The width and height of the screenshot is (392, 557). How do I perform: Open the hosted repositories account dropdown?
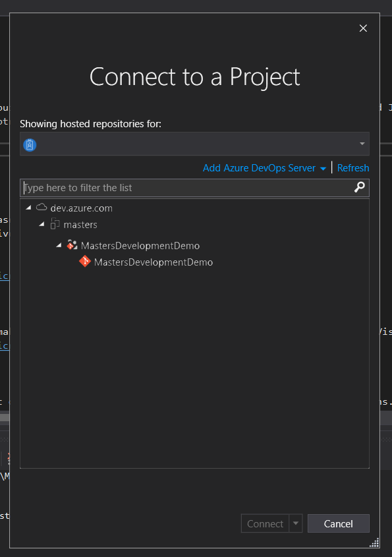(362, 144)
